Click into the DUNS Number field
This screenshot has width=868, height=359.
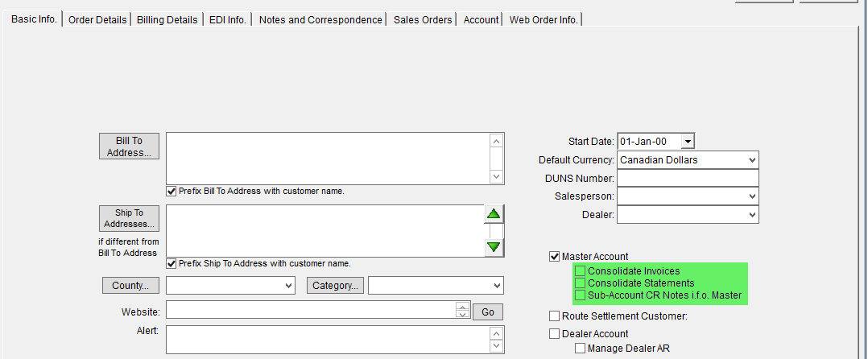pos(688,178)
